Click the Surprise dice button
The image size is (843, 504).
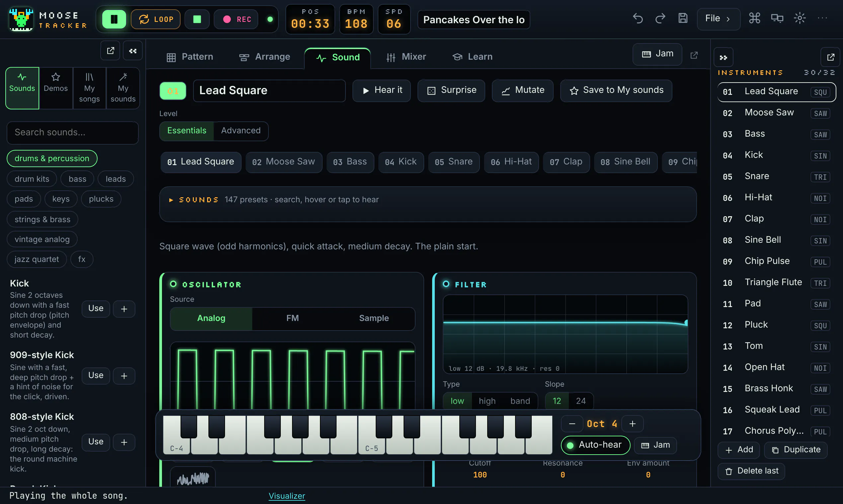click(x=451, y=90)
